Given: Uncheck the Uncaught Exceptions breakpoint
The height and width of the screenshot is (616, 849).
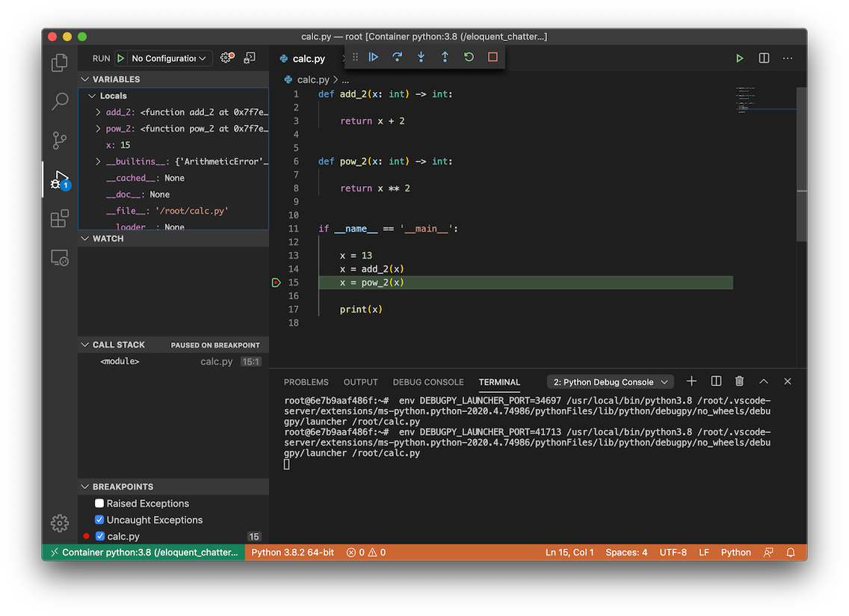Looking at the screenshot, I should 99,520.
